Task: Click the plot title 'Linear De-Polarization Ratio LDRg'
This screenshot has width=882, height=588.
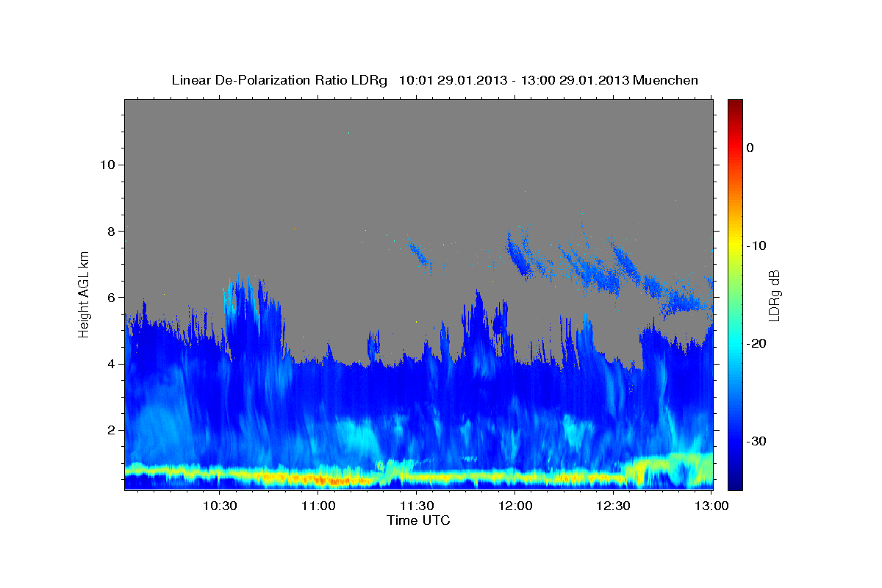Action: (279, 80)
